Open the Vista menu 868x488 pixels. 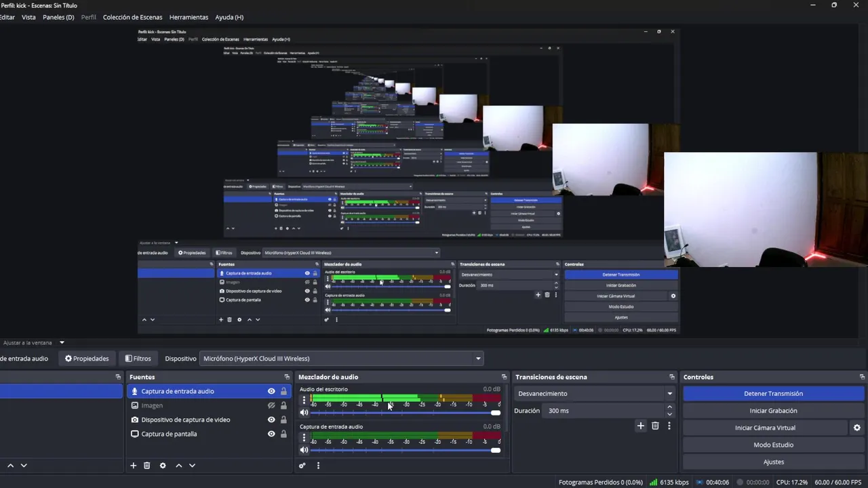[x=28, y=17]
